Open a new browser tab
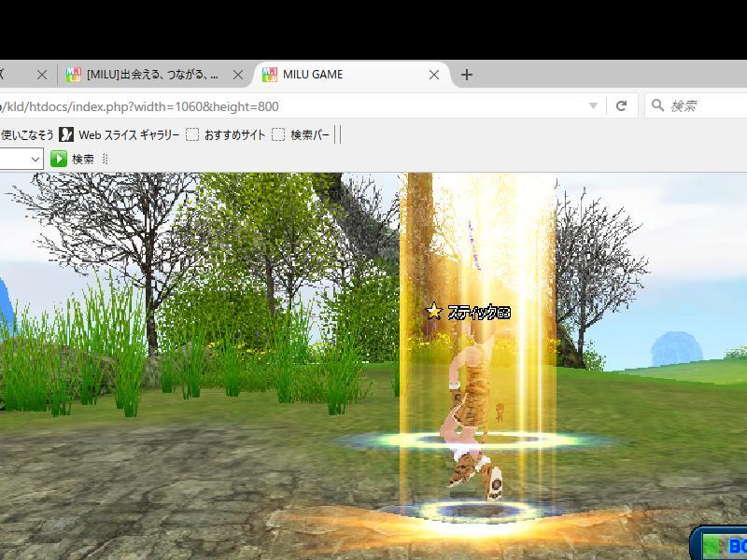The width and height of the screenshot is (747, 560). point(467,75)
